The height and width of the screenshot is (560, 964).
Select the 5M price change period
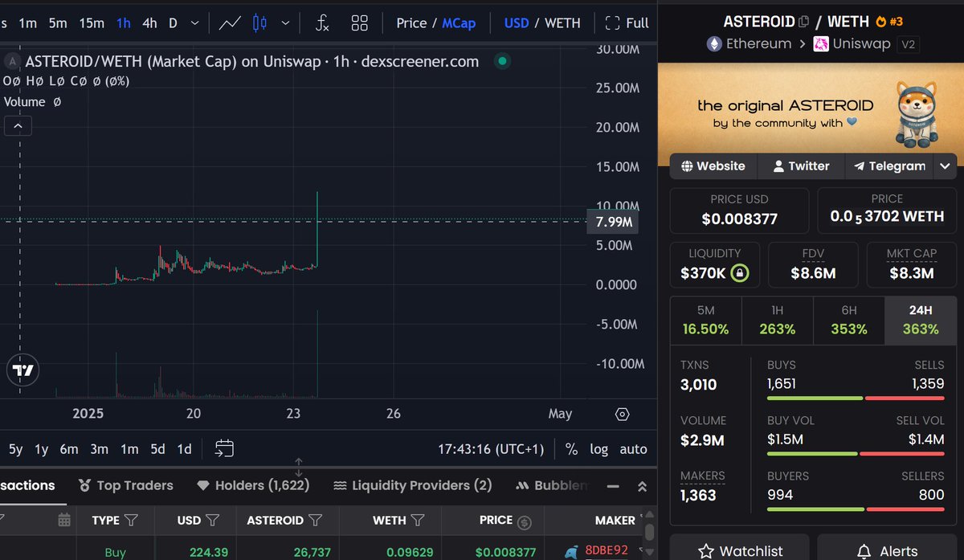pos(706,321)
